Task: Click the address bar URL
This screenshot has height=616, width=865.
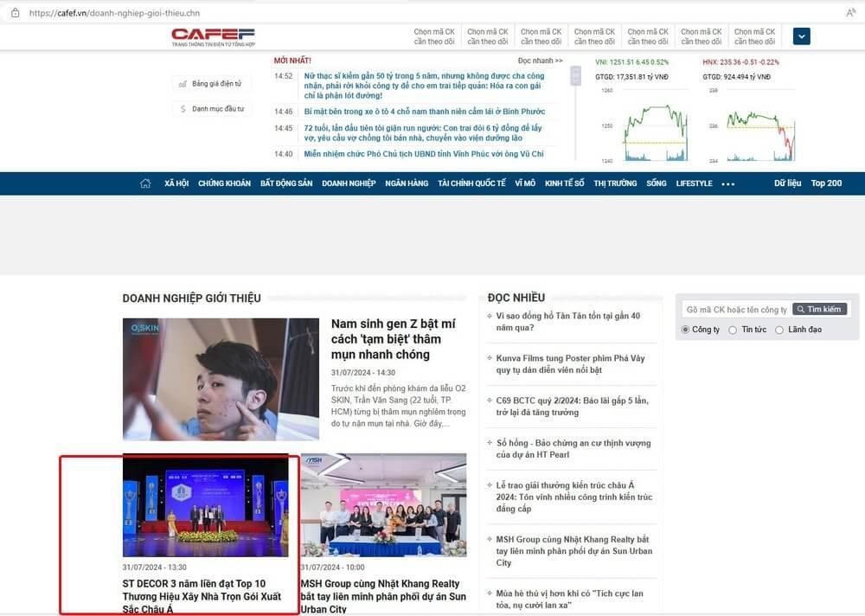Action: (115, 13)
